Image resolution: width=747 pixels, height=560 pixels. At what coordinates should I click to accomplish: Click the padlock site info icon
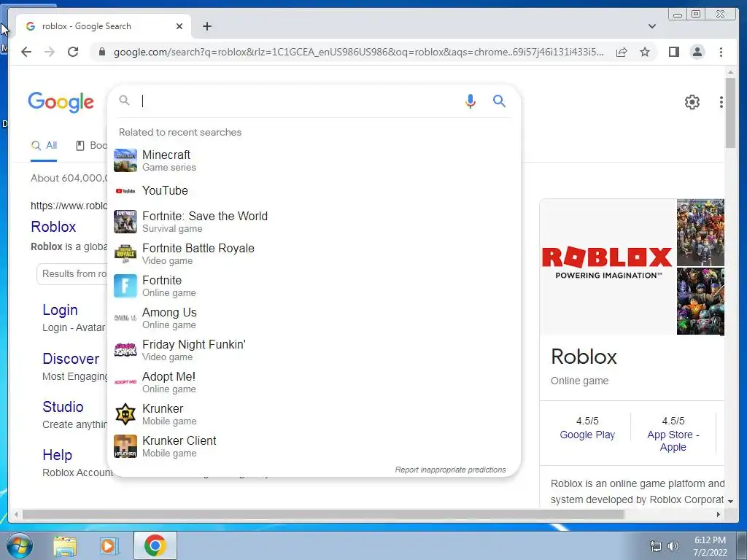click(x=101, y=52)
